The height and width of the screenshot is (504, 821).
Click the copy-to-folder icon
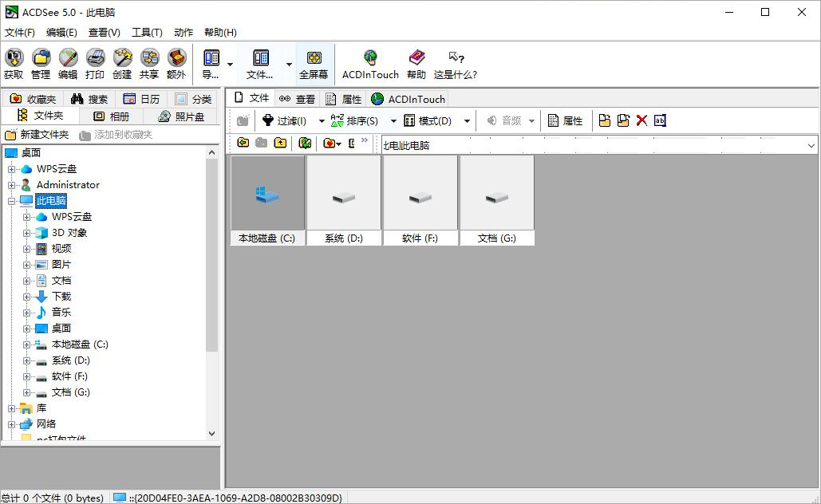pyautogui.click(x=605, y=121)
